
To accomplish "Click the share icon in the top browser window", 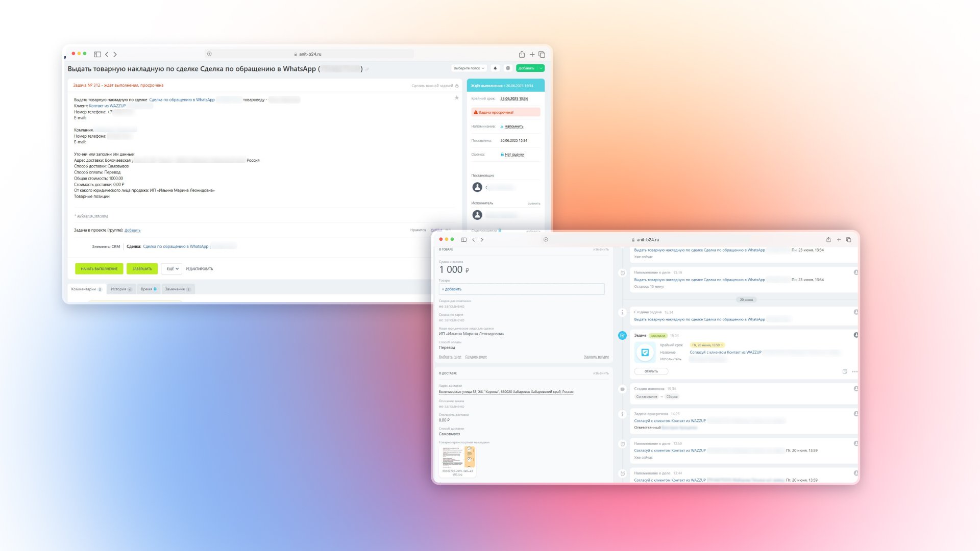I will click(x=522, y=54).
